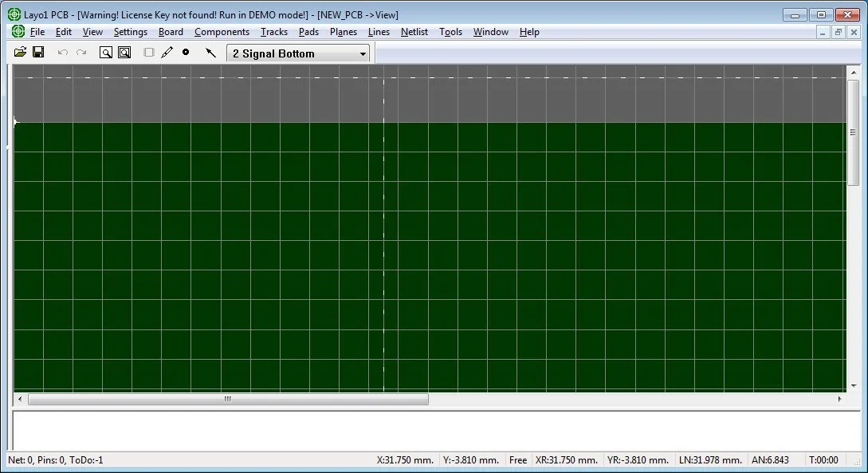Save the current PCB design
The width and height of the screenshot is (868, 473).
click(37, 52)
